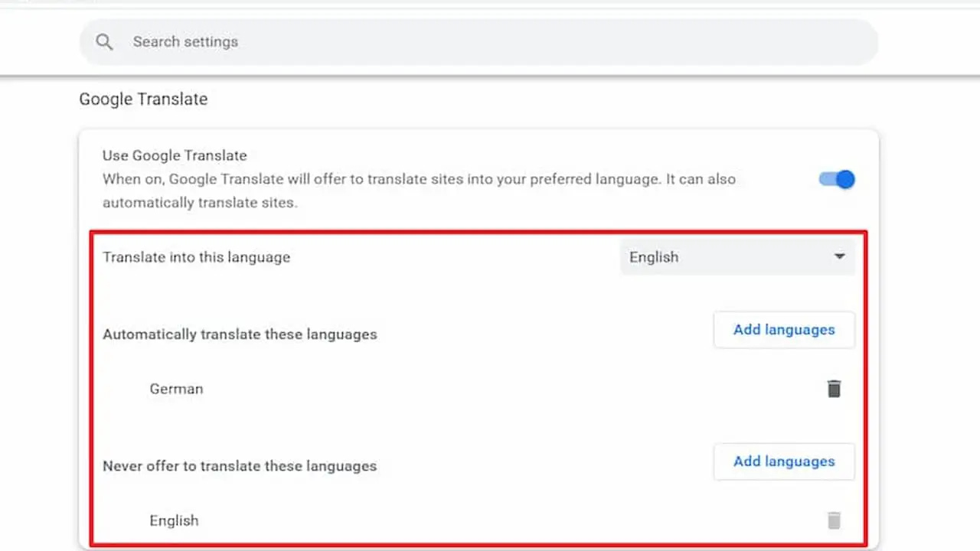This screenshot has width=980, height=551.
Task: Click the Google Translate section heading
Action: (x=143, y=99)
